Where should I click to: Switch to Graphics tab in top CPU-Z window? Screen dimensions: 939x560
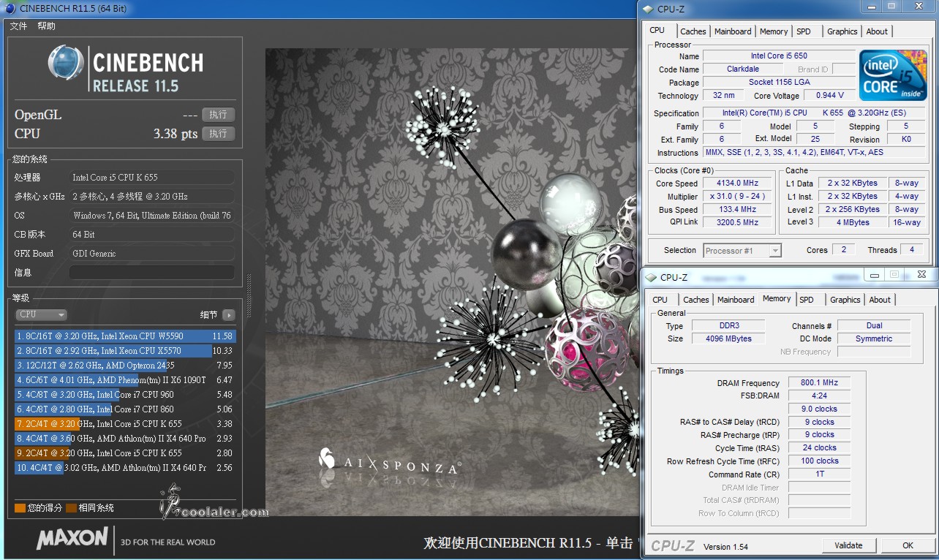[x=842, y=31]
